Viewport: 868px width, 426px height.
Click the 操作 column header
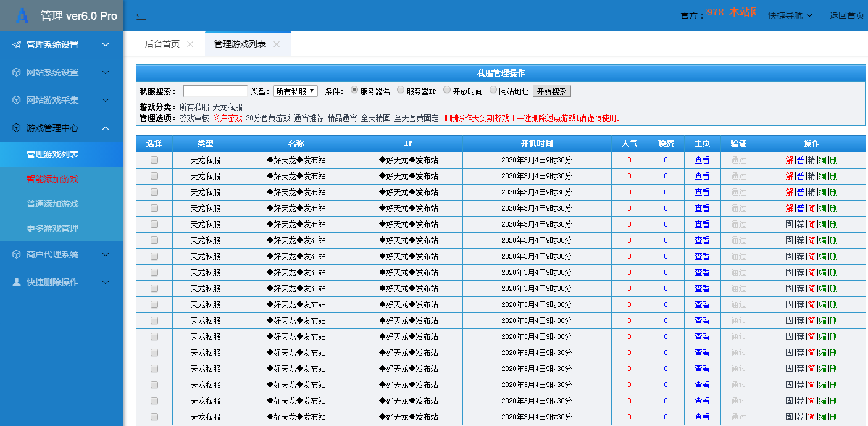click(x=811, y=143)
